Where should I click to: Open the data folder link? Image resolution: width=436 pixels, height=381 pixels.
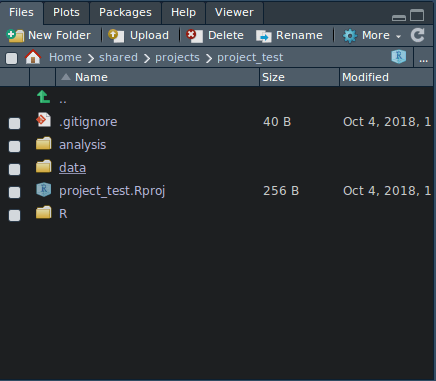tap(72, 168)
